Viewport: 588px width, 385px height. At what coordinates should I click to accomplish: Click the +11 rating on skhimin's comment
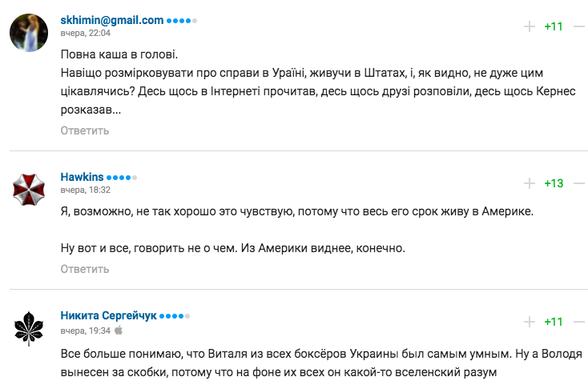point(554,26)
